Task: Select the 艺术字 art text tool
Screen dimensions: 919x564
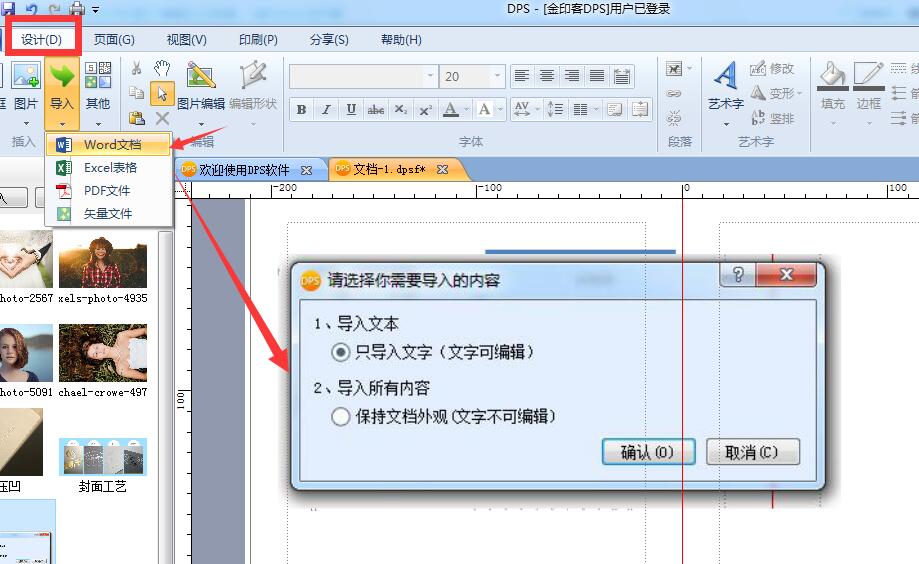Action: click(726, 87)
